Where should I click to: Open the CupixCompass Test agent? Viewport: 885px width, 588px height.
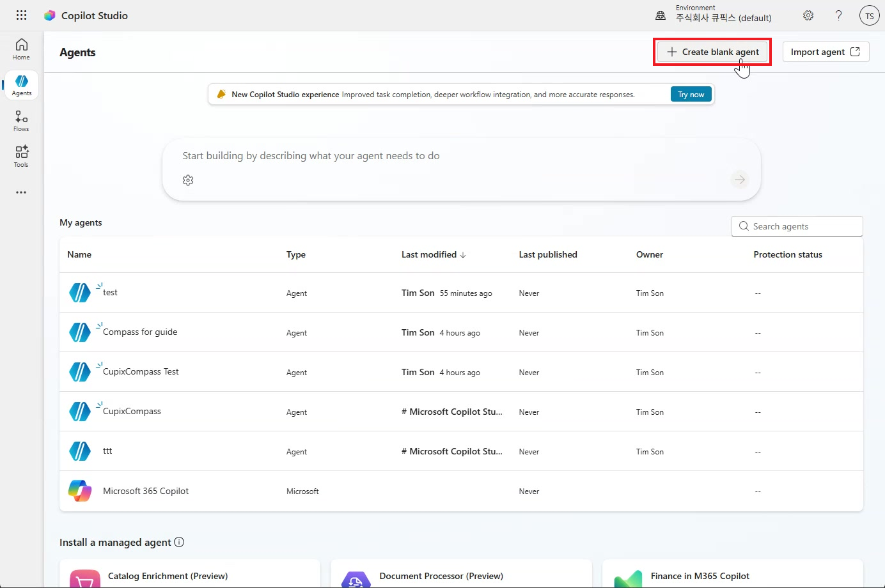pyautogui.click(x=141, y=371)
